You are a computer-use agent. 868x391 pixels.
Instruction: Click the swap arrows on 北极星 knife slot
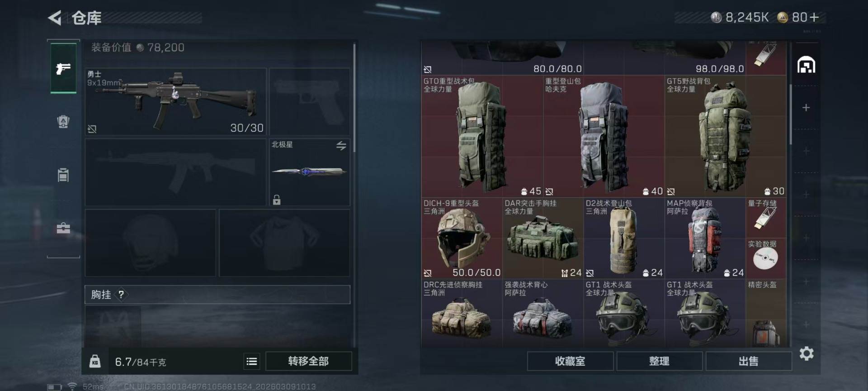pos(341,145)
